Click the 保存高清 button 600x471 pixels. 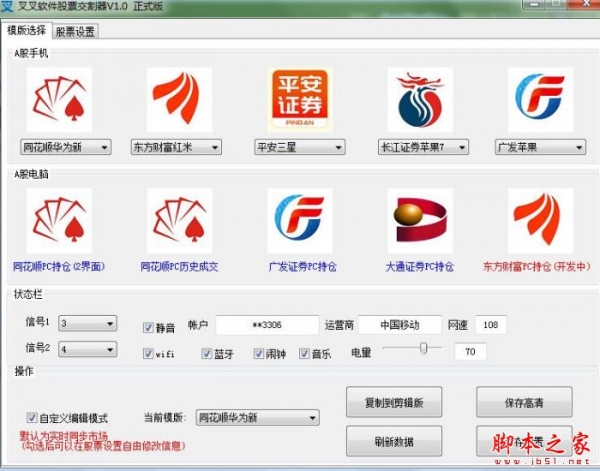pyautogui.click(x=524, y=402)
